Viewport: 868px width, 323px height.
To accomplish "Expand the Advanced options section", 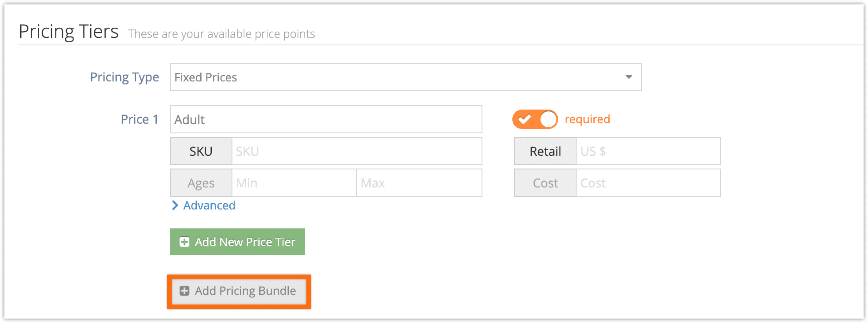I will (x=209, y=206).
